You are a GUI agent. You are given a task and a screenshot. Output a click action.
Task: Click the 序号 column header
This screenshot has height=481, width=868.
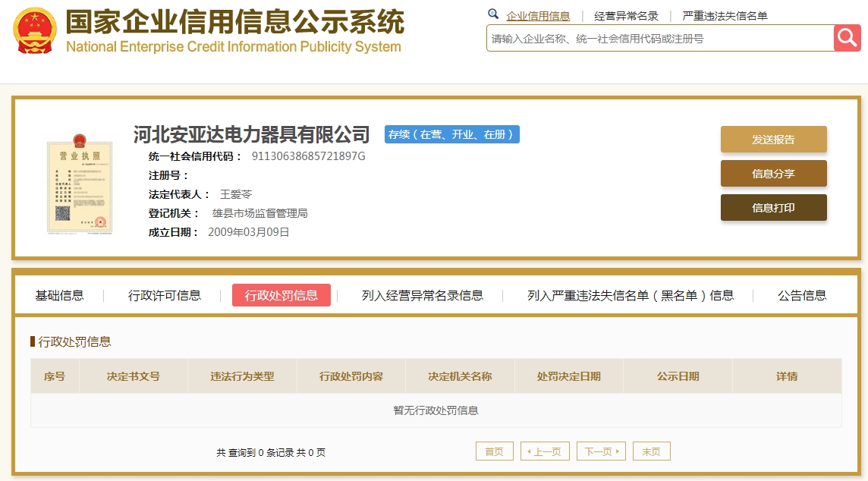55,376
